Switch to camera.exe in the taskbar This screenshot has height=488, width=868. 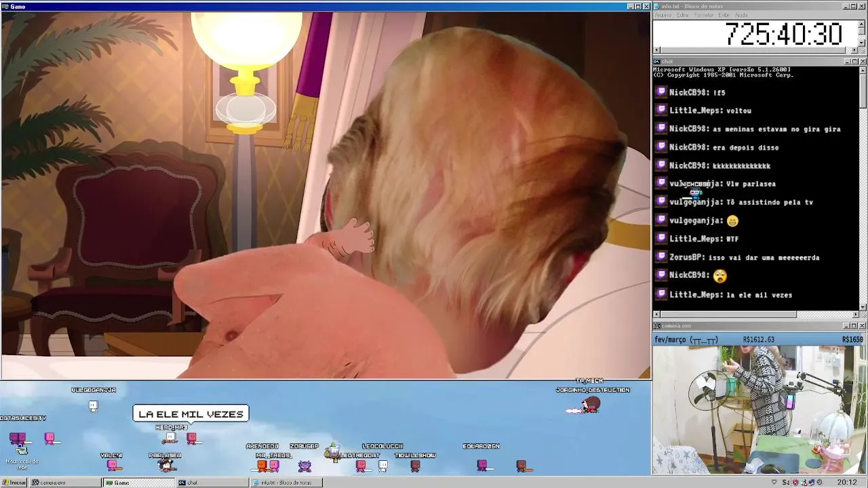(65, 483)
